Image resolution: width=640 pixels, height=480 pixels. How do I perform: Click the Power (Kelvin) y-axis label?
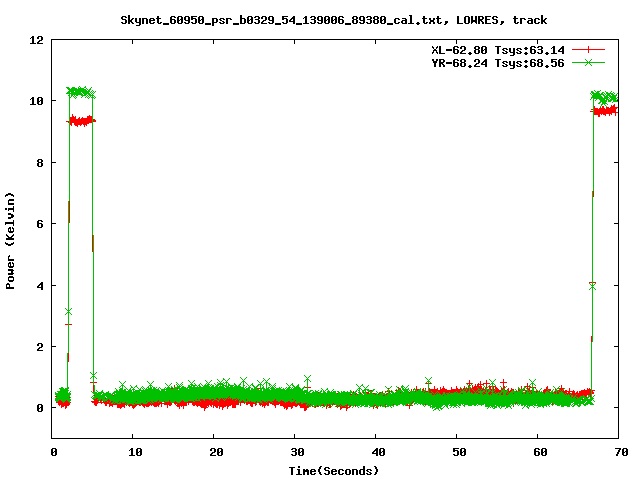tap(11, 239)
